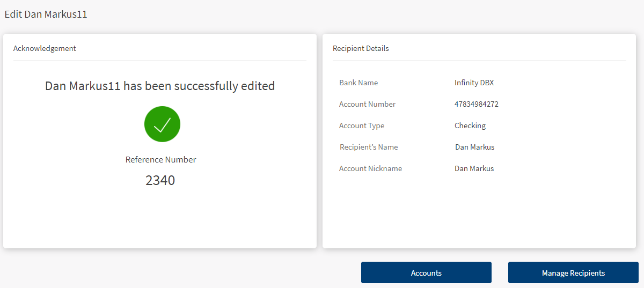
Task: Click the Reference Number label
Action: pyautogui.click(x=160, y=159)
